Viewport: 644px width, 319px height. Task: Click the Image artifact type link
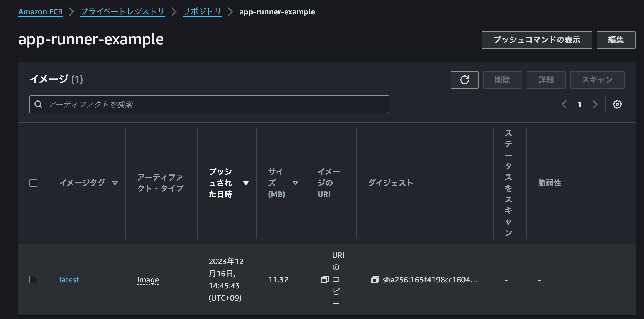[x=148, y=280]
